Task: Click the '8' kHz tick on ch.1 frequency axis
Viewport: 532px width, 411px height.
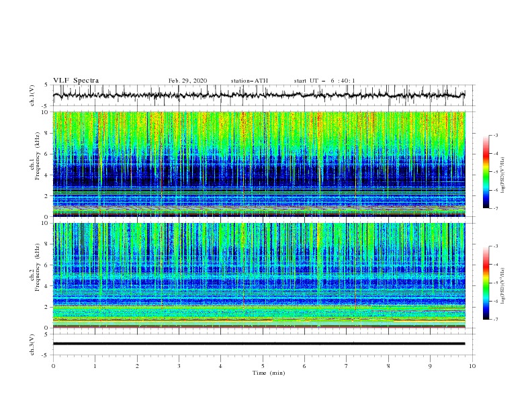Action: 46,133
